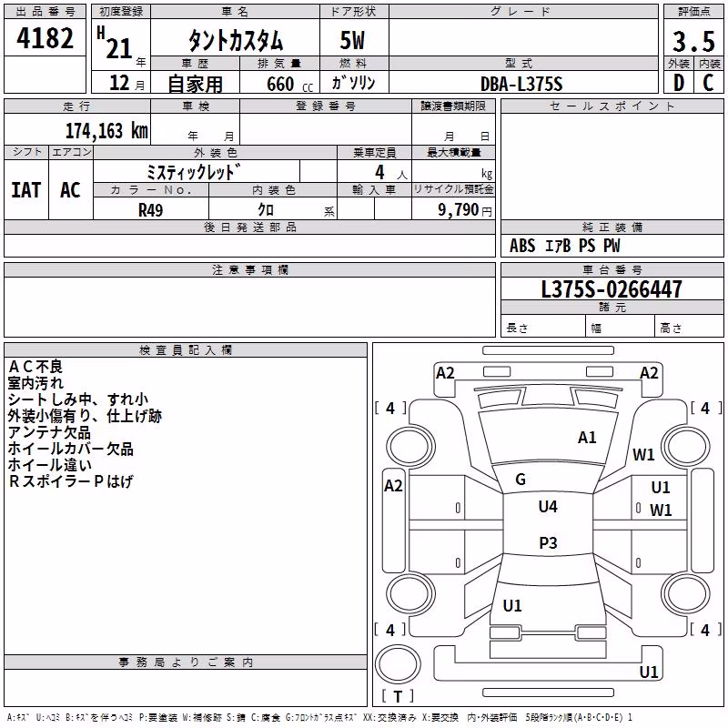This screenshot has height=728, width=728.
Task: Click inspector note アンテナ欠品
Action: [x=49, y=432]
